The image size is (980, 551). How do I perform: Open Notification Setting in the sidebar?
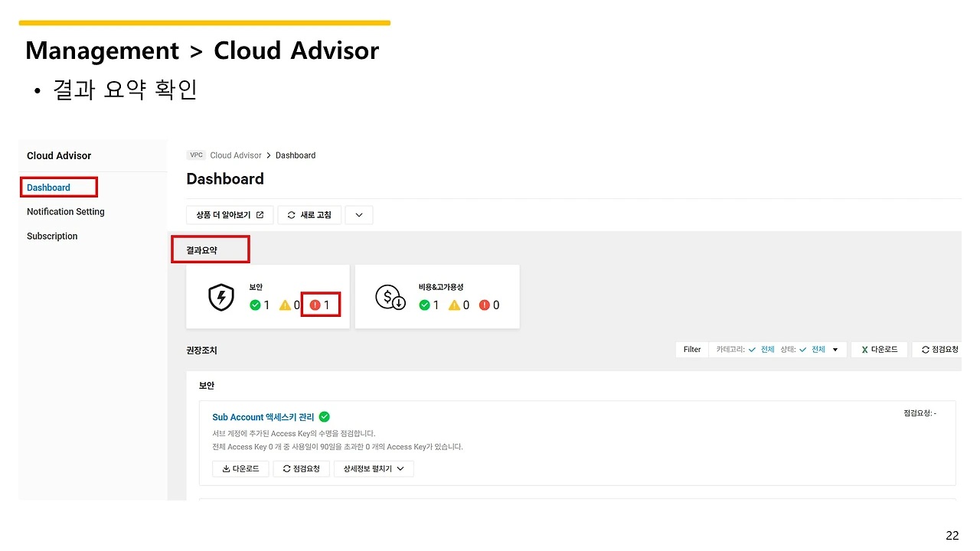tap(66, 212)
